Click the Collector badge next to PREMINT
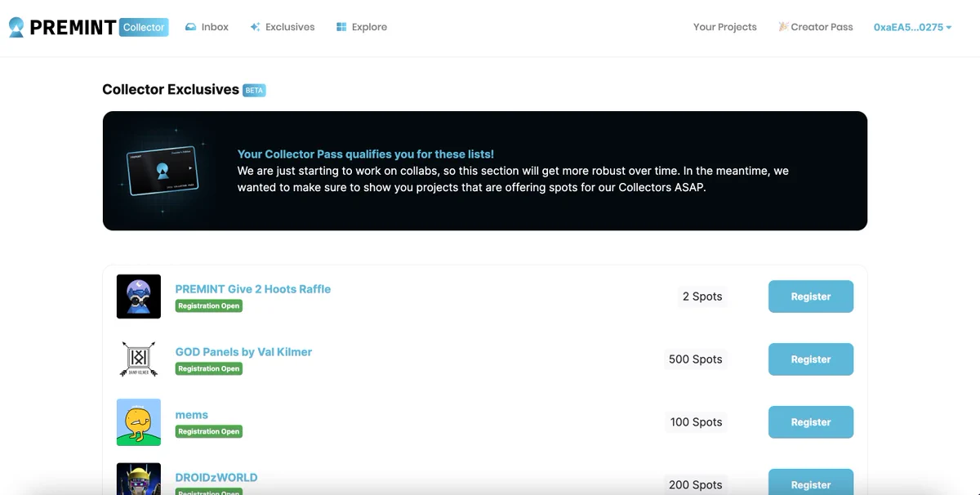Viewport: 980px width, 495px height. pos(144,27)
